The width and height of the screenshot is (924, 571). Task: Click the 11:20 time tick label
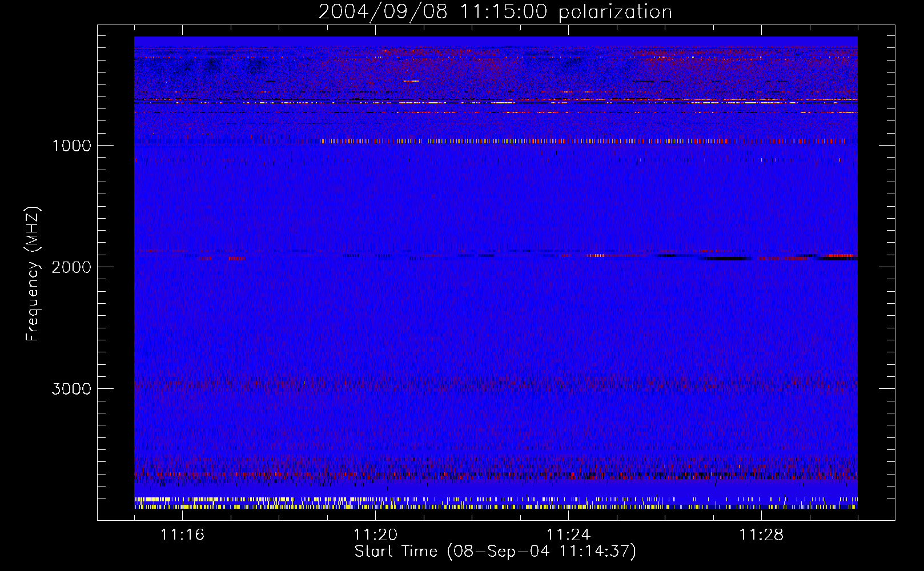point(375,535)
